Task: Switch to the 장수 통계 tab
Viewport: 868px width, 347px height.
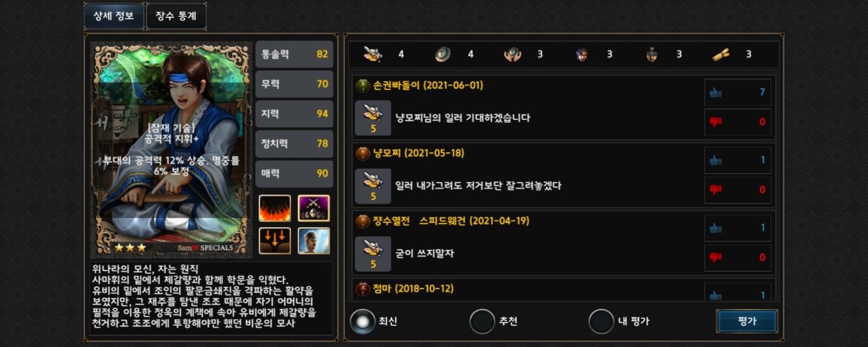Action: (x=176, y=16)
